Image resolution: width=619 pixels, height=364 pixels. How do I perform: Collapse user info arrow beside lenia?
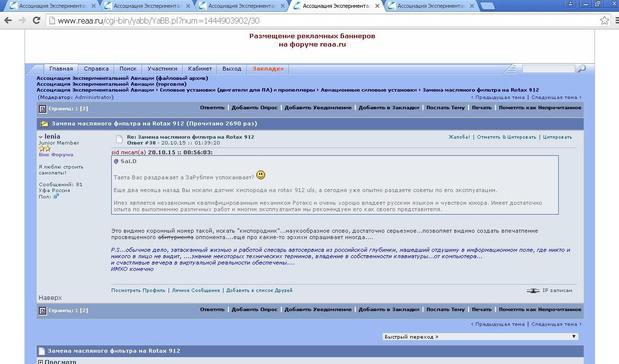pos(41,137)
